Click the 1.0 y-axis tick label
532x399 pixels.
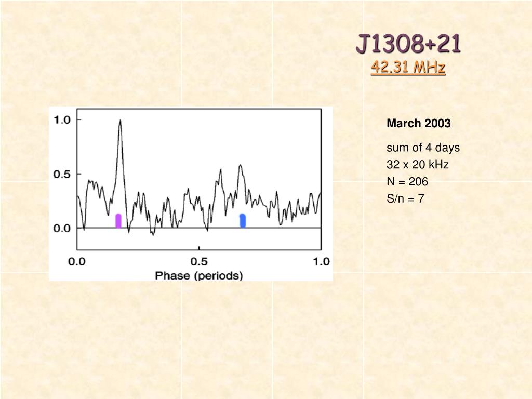click(62, 120)
